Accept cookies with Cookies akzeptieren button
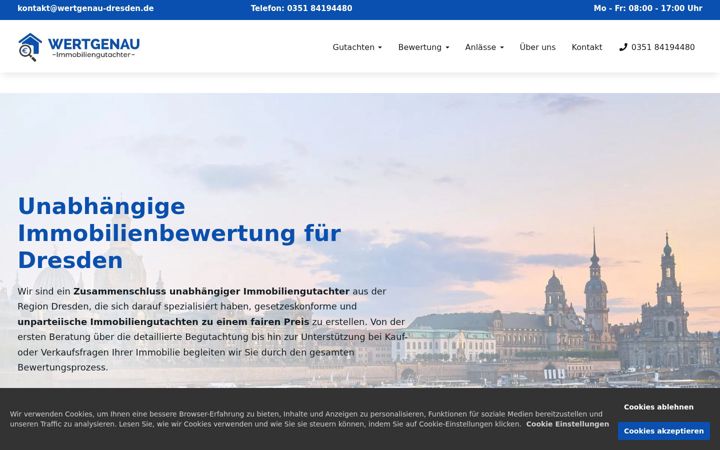 tap(664, 431)
